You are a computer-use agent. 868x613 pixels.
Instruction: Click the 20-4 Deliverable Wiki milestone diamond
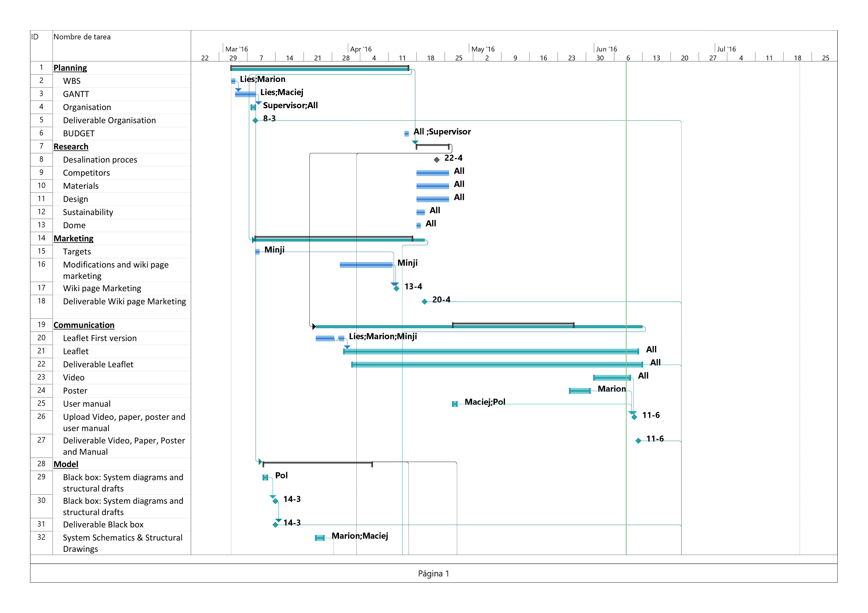425,302
